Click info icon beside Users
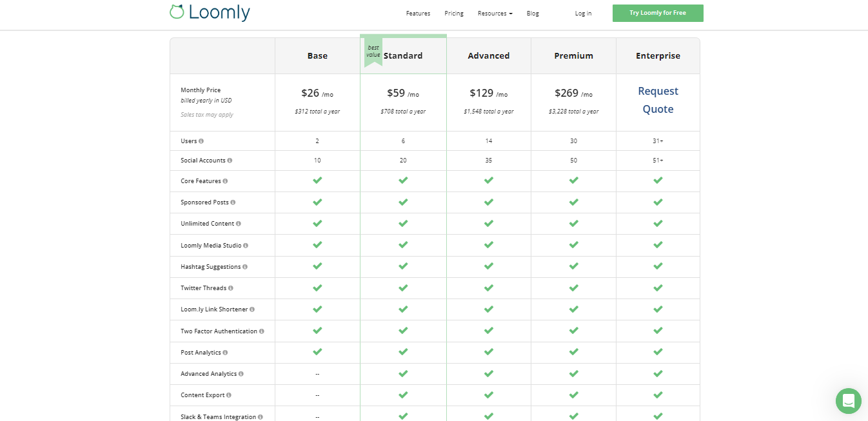The image size is (868, 421). click(201, 141)
